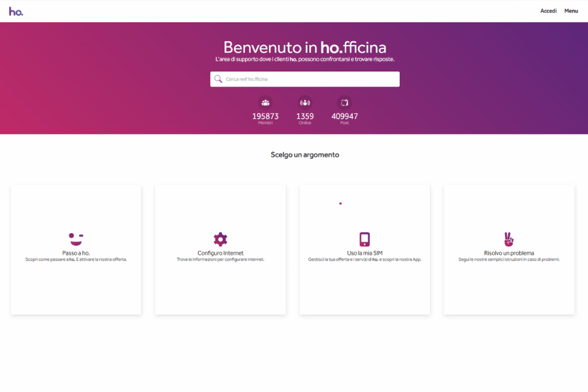The image size is (588, 392).
Task: Open the Uso la mia SIM topic title
Action: [365, 253]
